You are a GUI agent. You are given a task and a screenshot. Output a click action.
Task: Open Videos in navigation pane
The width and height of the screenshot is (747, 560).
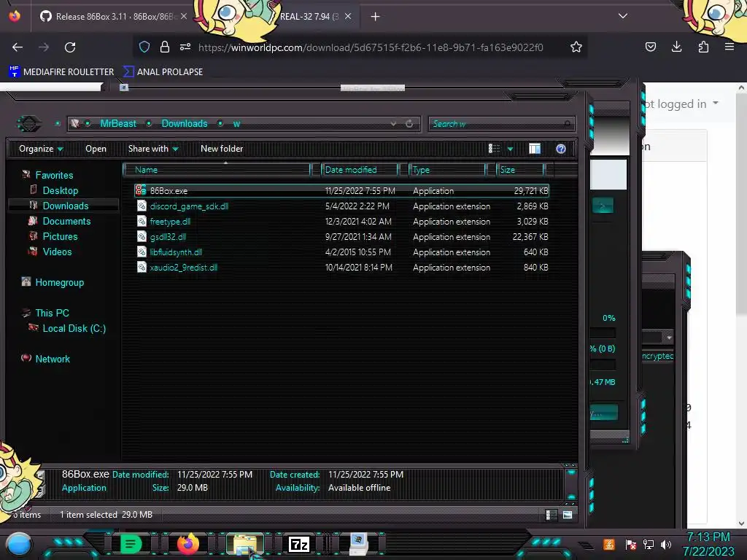point(57,252)
